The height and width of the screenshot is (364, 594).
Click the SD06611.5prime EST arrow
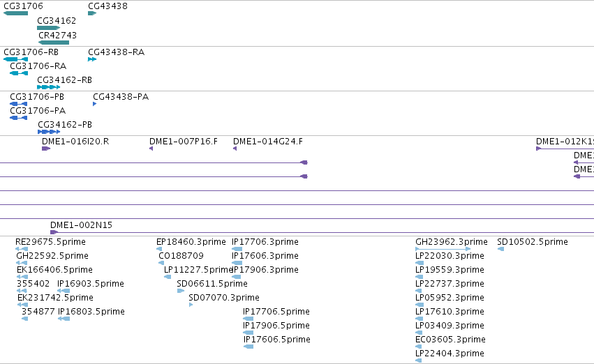coord(181,291)
